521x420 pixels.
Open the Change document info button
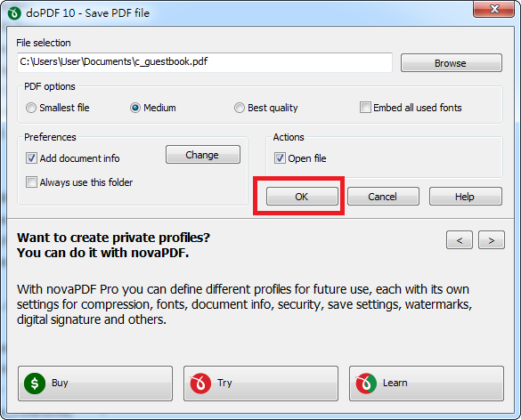coord(203,155)
